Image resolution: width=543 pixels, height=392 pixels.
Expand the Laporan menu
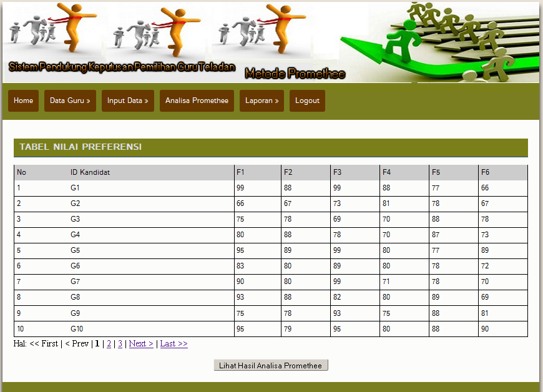(x=262, y=100)
